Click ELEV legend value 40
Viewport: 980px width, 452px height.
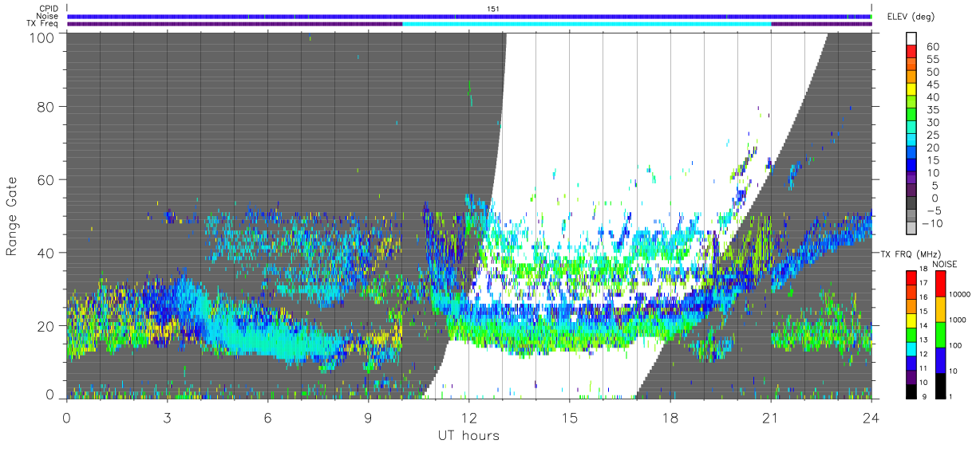tap(931, 97)
